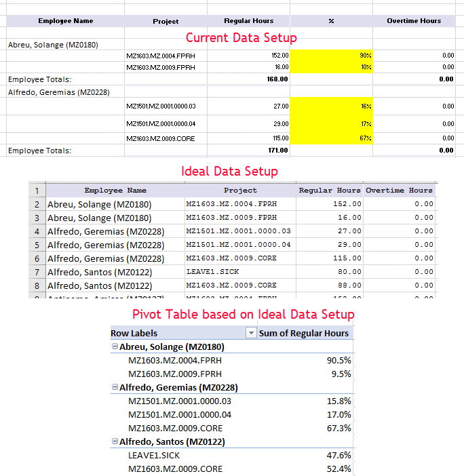This screenshot has width=464, height=476.
Task: Click the yellow 67% cell
Action: click(x=331, y=138)
